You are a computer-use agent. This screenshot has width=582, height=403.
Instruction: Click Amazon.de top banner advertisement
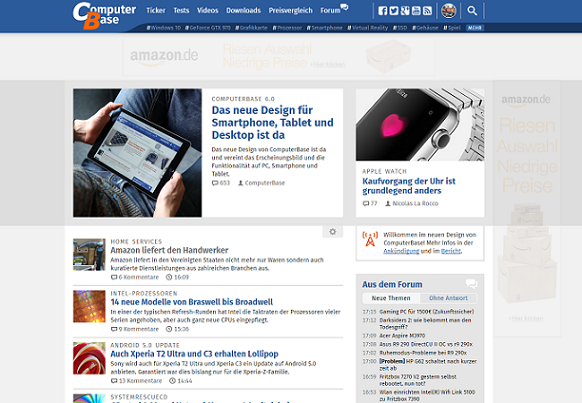279,56
